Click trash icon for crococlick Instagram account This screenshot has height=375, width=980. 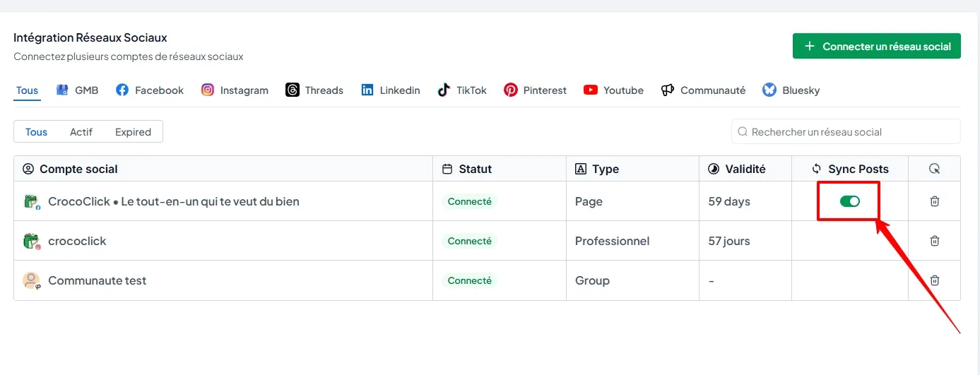pyautogui.click(x=934, y=241)
